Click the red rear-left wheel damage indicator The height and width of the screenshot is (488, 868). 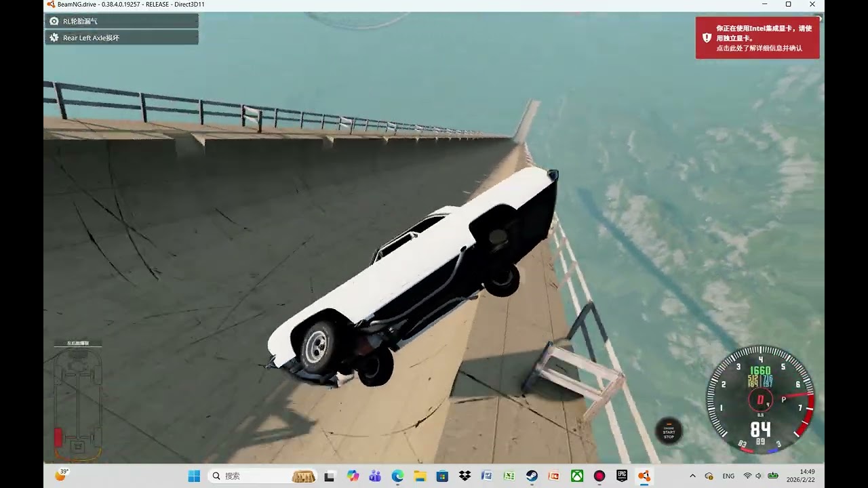[58, 436]
